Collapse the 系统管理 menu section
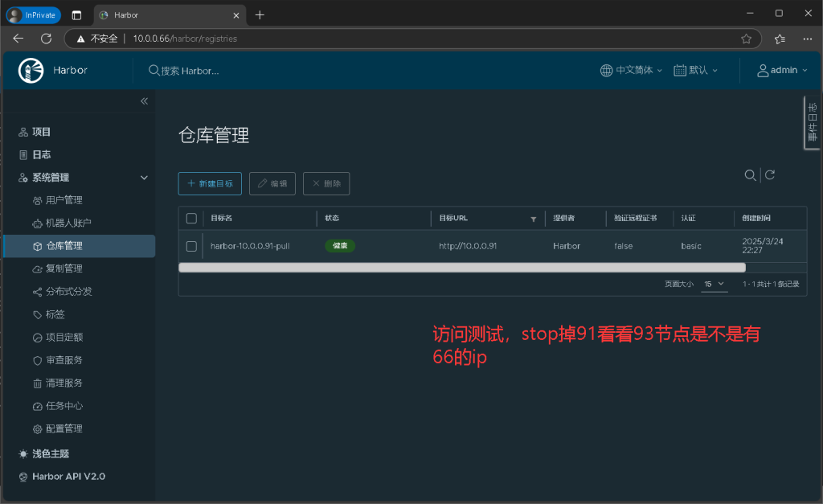The image size is (823, 504). coord(144,178)
